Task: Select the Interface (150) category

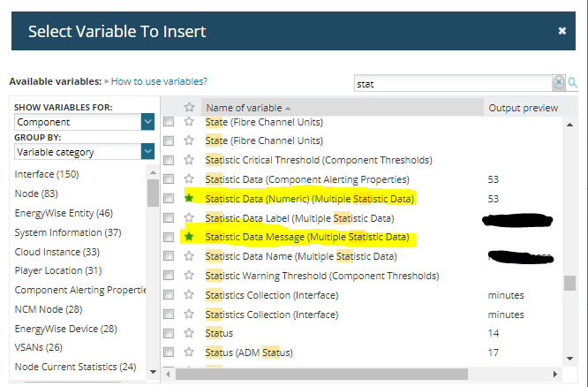Action: 47,174
